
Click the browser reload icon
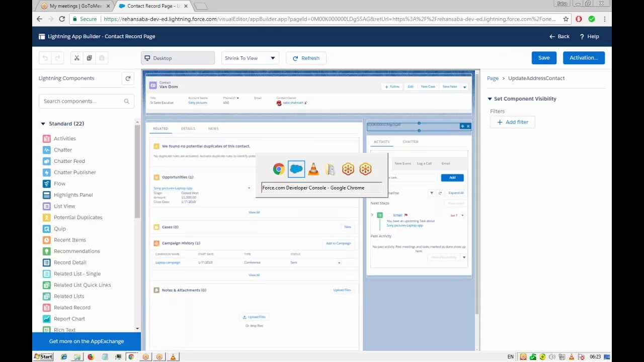click(x=62, y=19)
